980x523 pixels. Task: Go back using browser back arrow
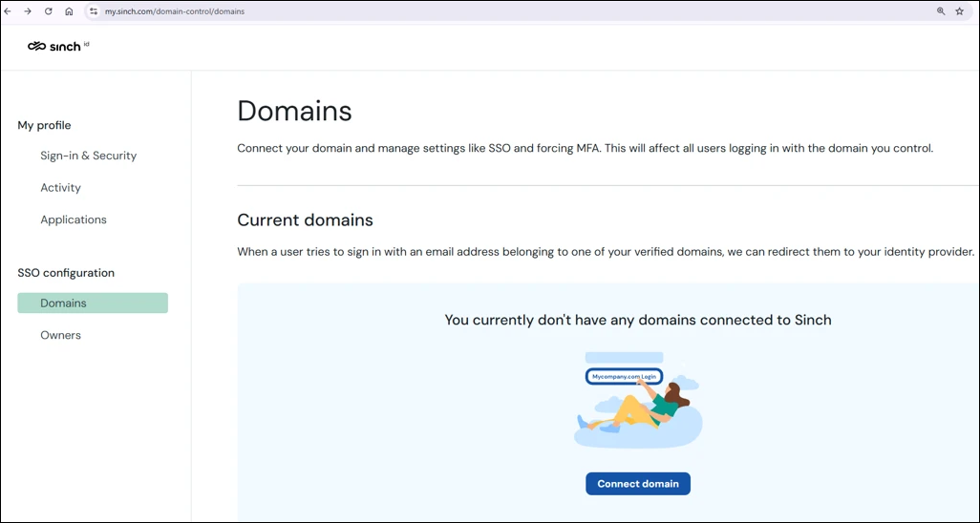(8, 11)
